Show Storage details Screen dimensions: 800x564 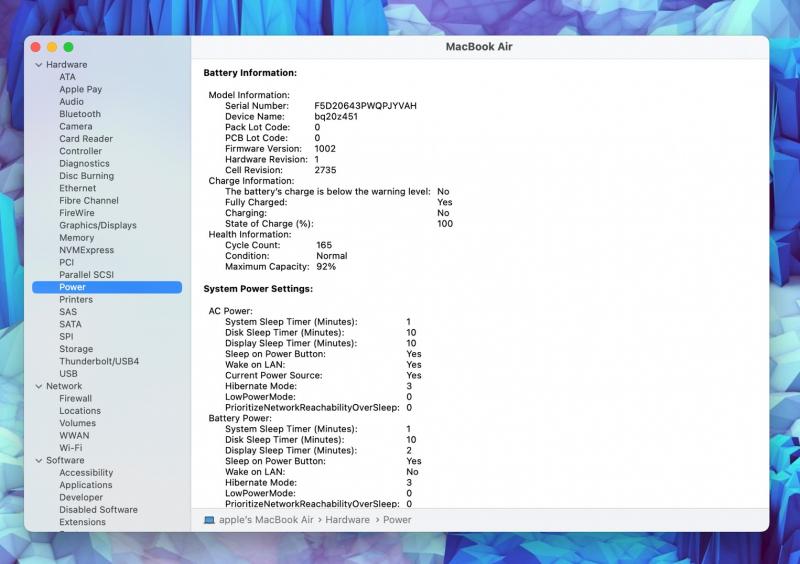76,349
